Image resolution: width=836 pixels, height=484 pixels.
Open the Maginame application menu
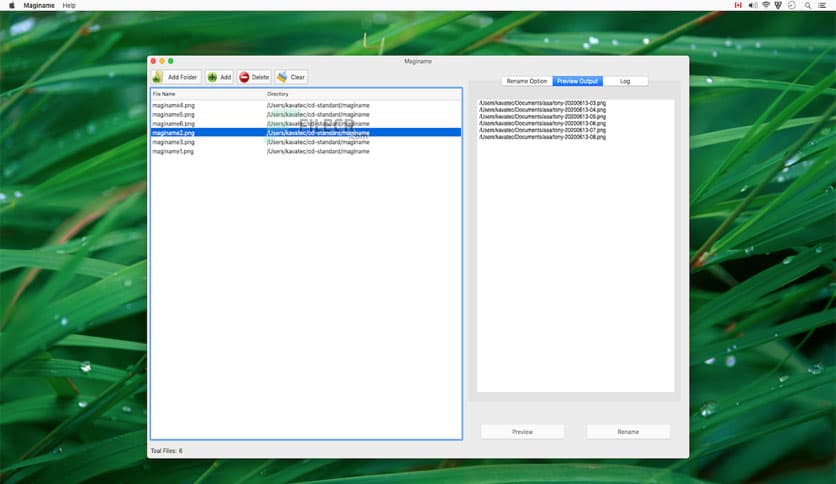(x=39, y=5)
